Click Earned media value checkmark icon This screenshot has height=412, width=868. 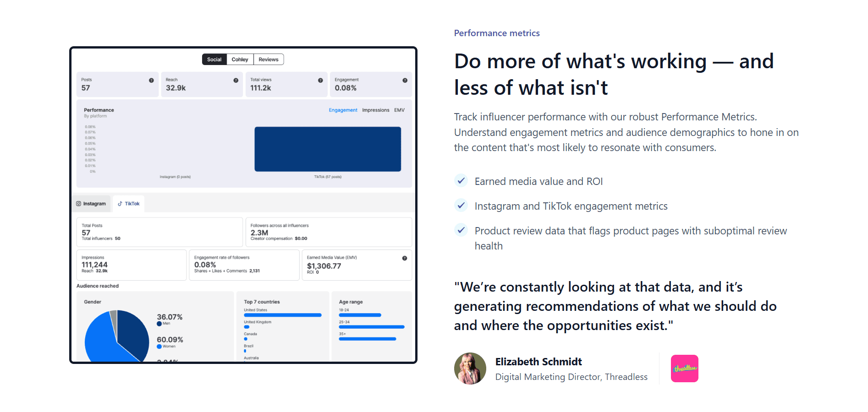[x=461, y=180]
